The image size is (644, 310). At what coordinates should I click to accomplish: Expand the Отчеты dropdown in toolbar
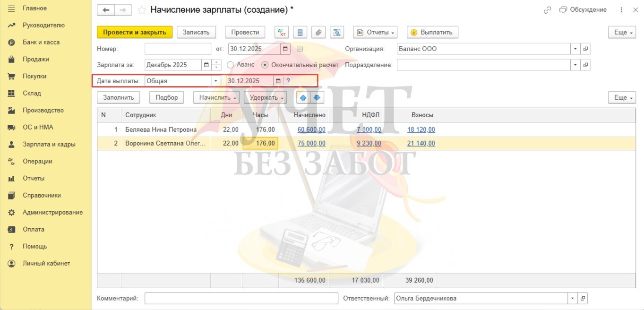click(375, 32)
